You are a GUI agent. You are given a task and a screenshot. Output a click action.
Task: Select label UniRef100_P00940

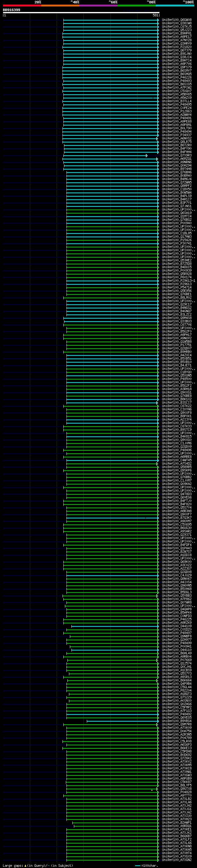[x=177, y=223]
